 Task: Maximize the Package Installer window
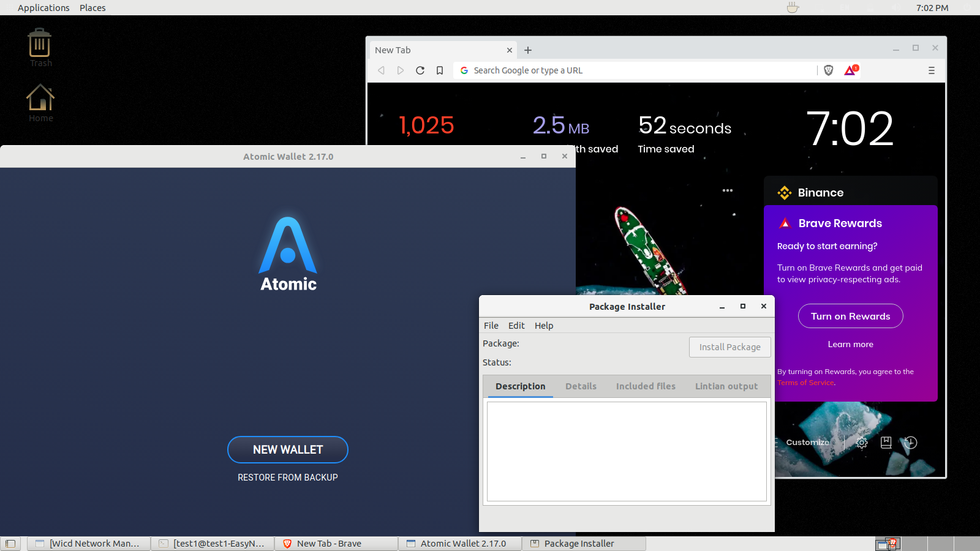pos(743,306)
